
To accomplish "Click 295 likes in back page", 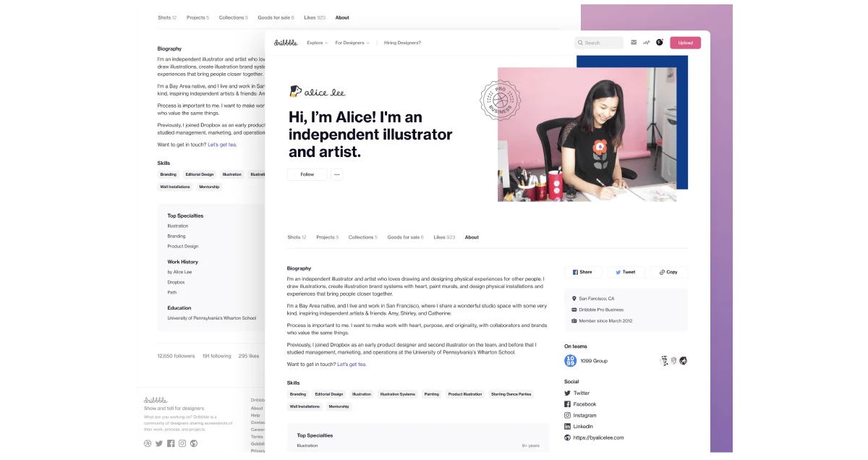I will coord(249,356).
